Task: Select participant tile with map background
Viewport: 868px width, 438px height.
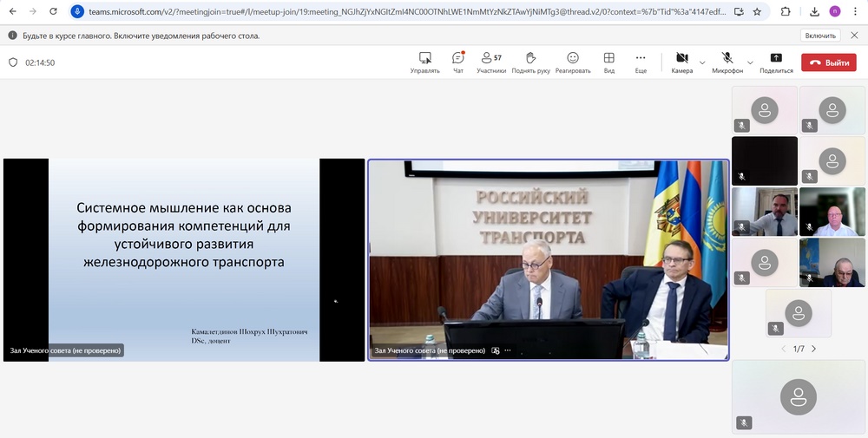Action: point(832,263)
